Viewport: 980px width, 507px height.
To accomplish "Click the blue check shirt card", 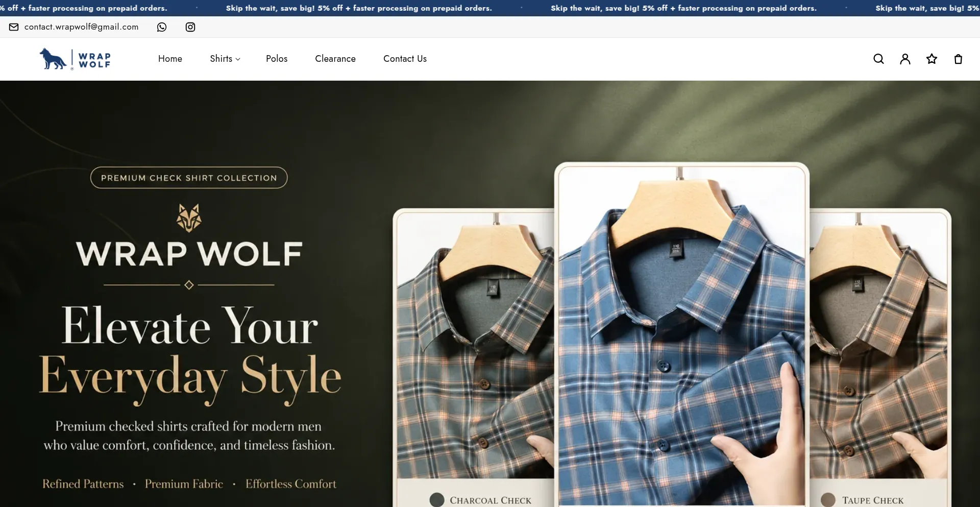I will [x=681, y=334].
